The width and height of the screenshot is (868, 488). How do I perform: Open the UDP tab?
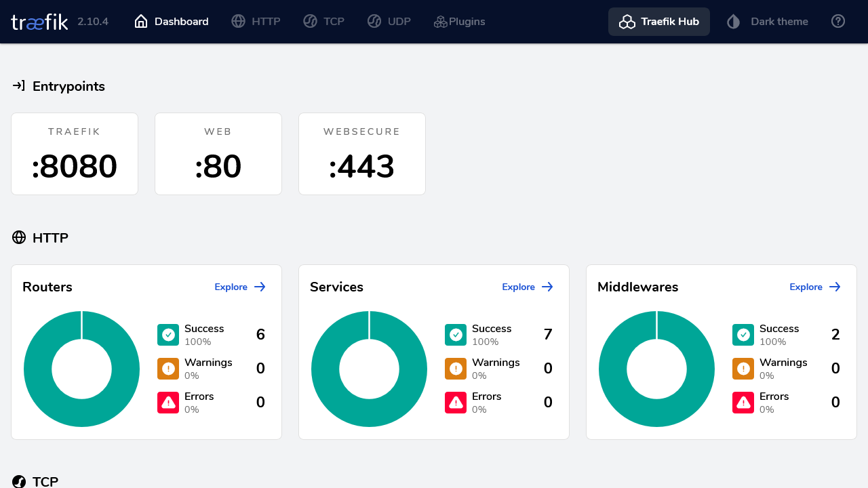click(x=389, y=22)
